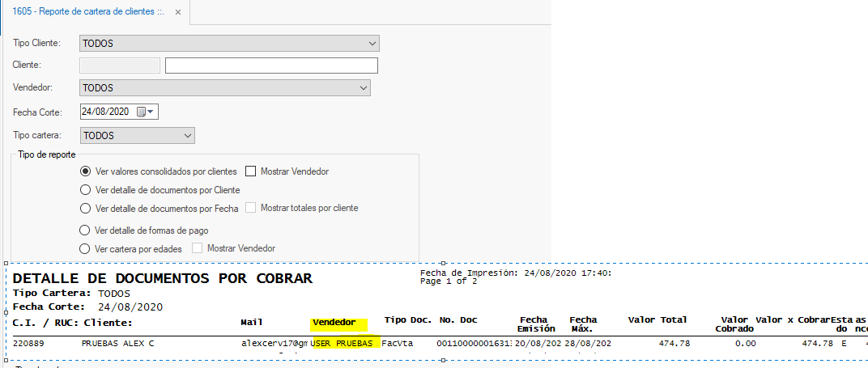Enable Mostrar Vendedor next to consolidated values
This screenshot has height=368, width=868.
pos(250,171)
